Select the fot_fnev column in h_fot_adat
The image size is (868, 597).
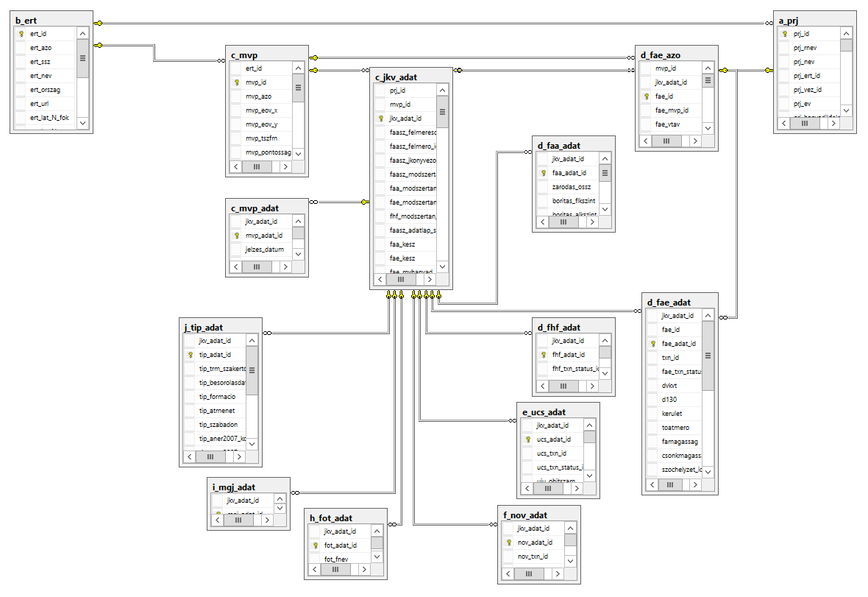point(336,559)
